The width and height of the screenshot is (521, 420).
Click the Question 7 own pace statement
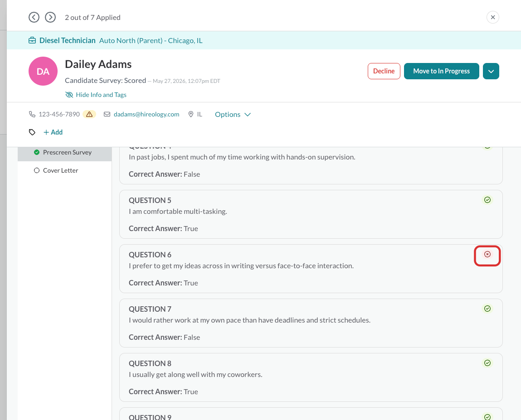click(x=249, y=320)
